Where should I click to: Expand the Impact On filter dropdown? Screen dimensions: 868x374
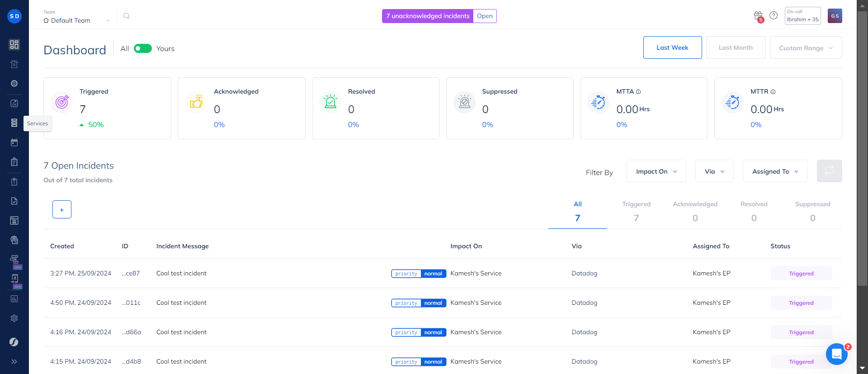[656, 171]
